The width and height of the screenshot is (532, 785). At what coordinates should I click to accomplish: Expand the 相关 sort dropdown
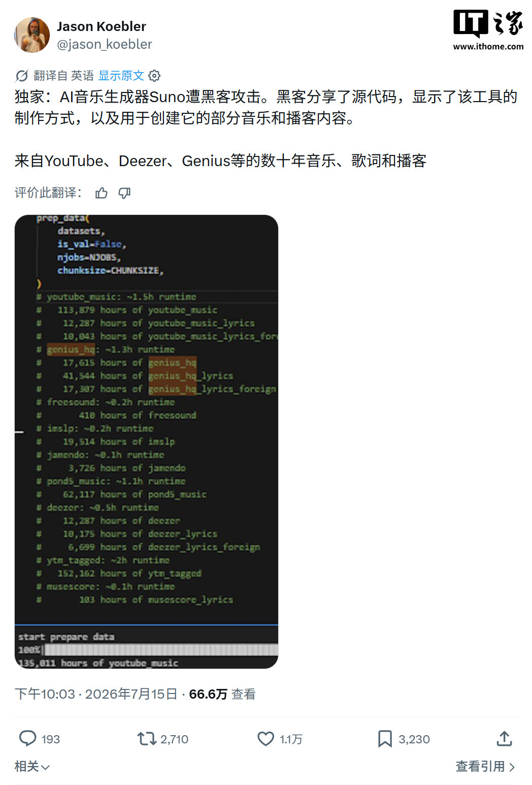32,766
